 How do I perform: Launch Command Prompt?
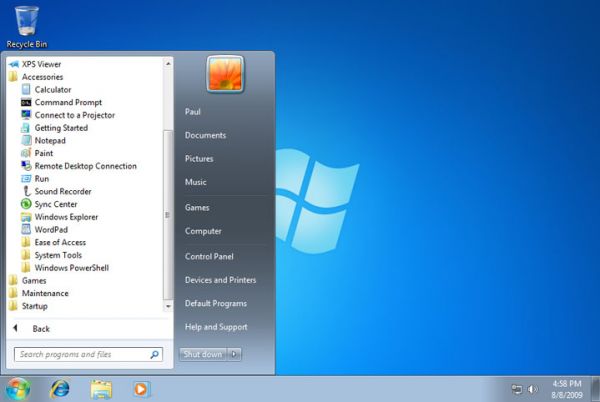67,102
